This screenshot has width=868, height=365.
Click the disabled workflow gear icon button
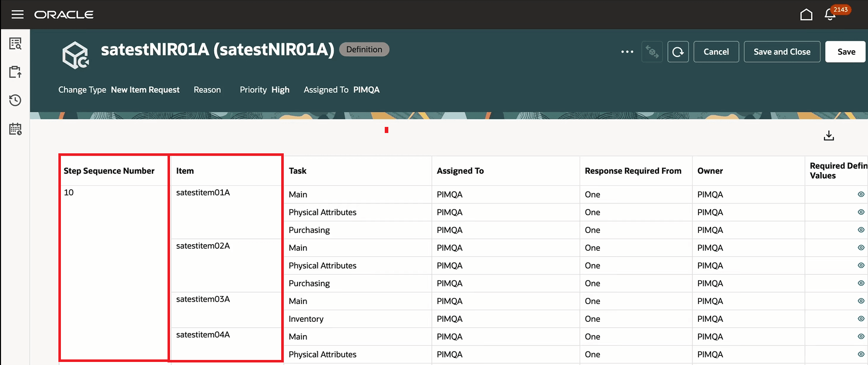point(652,52)
